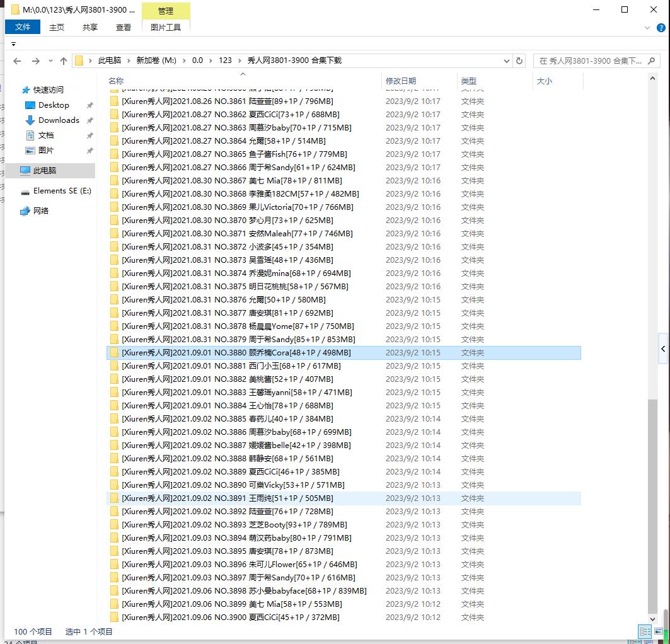Viewport: 670px width, 644px height.
Task: Click the Back navigation arrow
Action: (x=17, y=61)
